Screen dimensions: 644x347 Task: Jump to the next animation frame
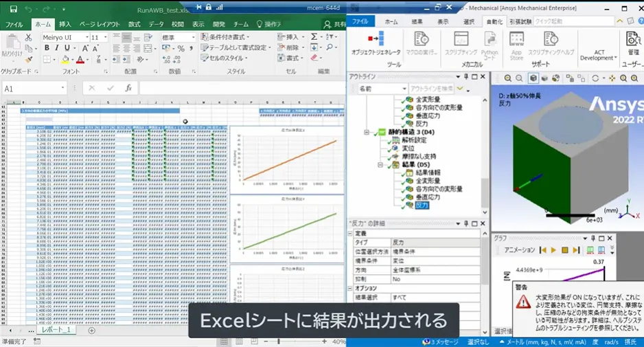click(x=576, y=250)
